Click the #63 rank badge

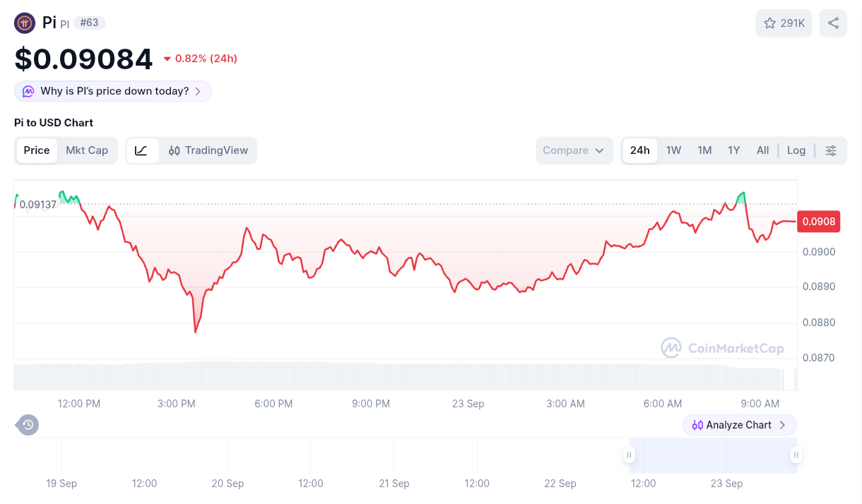pos(89,23)
